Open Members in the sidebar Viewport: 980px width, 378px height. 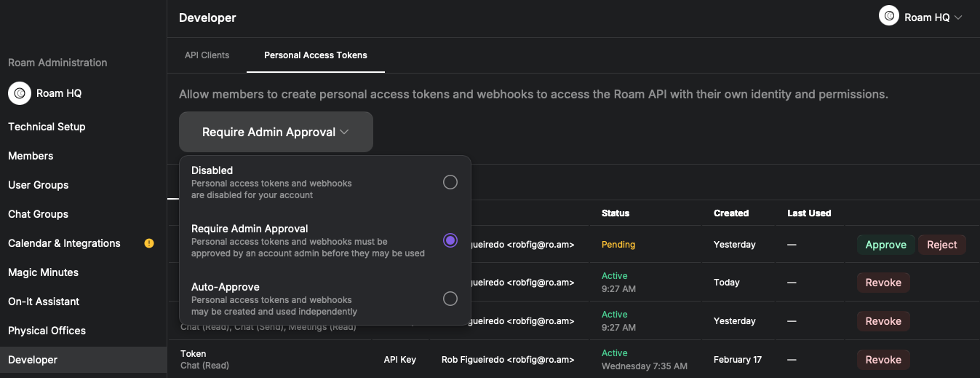[31, 156]
